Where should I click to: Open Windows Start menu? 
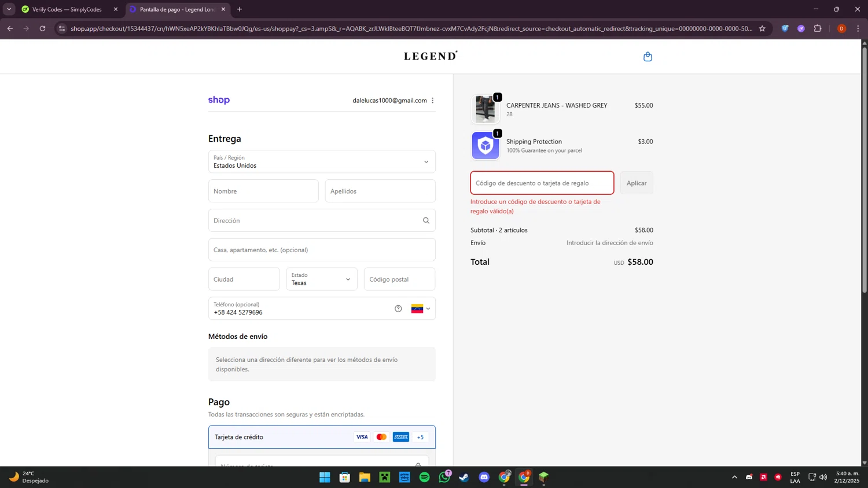pyautogui.click(x=325, y=477)
